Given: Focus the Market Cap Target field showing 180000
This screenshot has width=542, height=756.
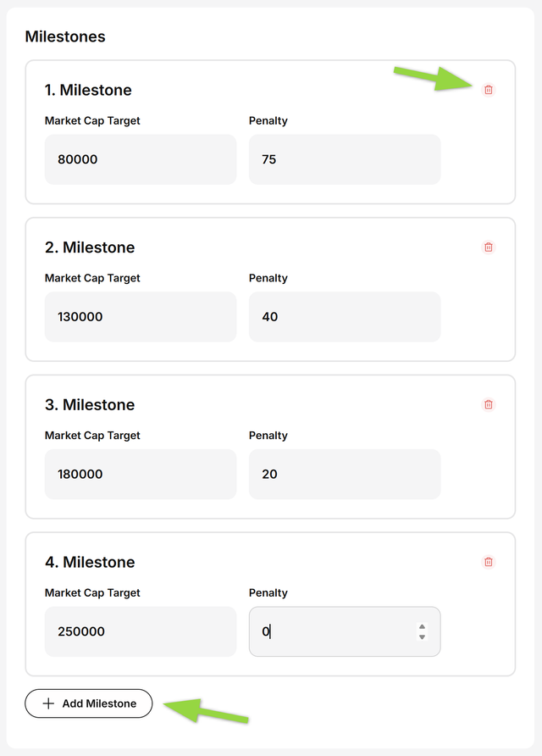Looking at the screenshot, I should tap(140, 474).
